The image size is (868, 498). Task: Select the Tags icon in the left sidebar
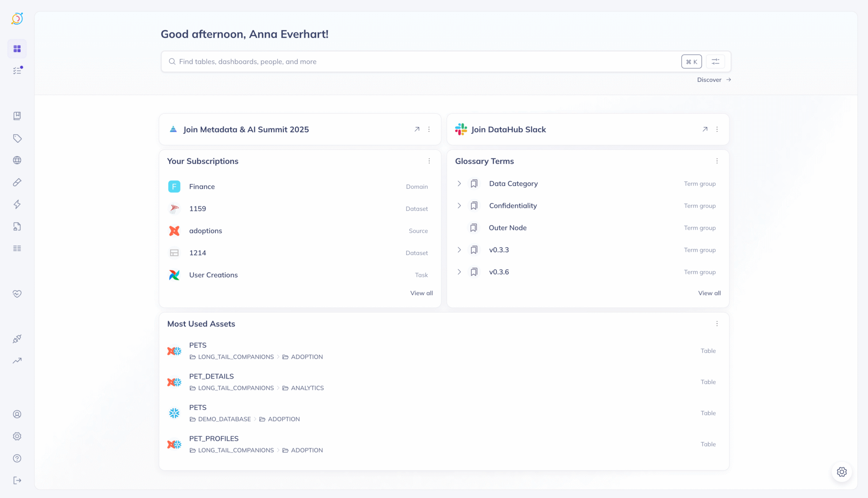[17, 138]
